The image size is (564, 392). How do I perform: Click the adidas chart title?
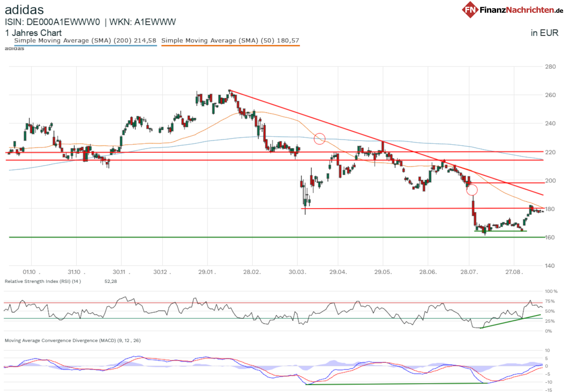coord(24,9)
